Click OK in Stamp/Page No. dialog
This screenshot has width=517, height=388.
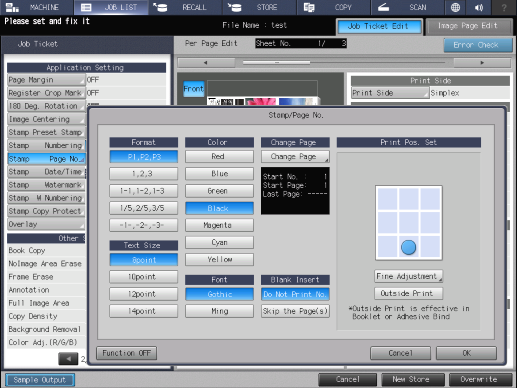click(x=466, y=353)
